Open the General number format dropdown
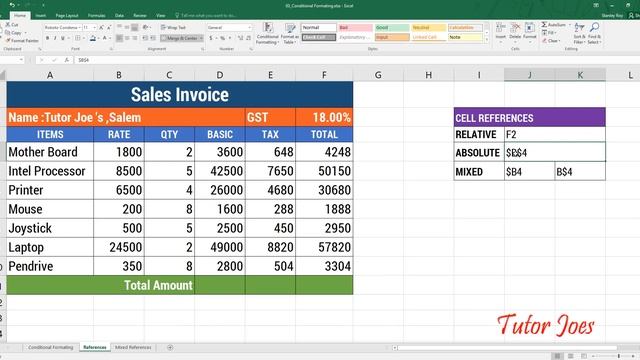The width and height of the screenshot is (640, 360). click(249, 27)
